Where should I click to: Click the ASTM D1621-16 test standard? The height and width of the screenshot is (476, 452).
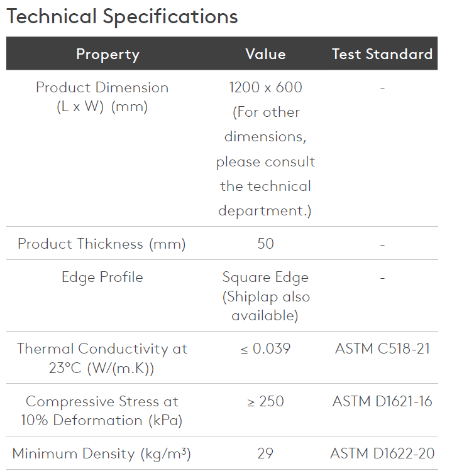pyautogui.click(x=382, y=401)
